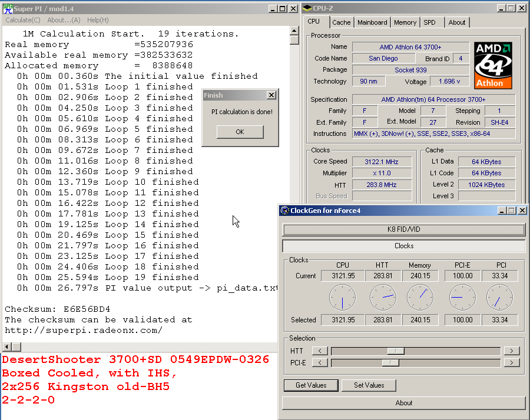The image size is (530, 420).
Task: Decrease HTT with the left arrow button
Action: [x=320, y=351]
